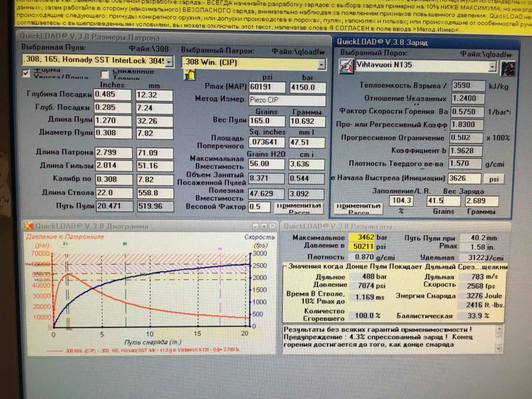The image size is (532, 399).
Task: Click the Диаметр Пули inches field 0.308
Action: [x=113, y=133]
